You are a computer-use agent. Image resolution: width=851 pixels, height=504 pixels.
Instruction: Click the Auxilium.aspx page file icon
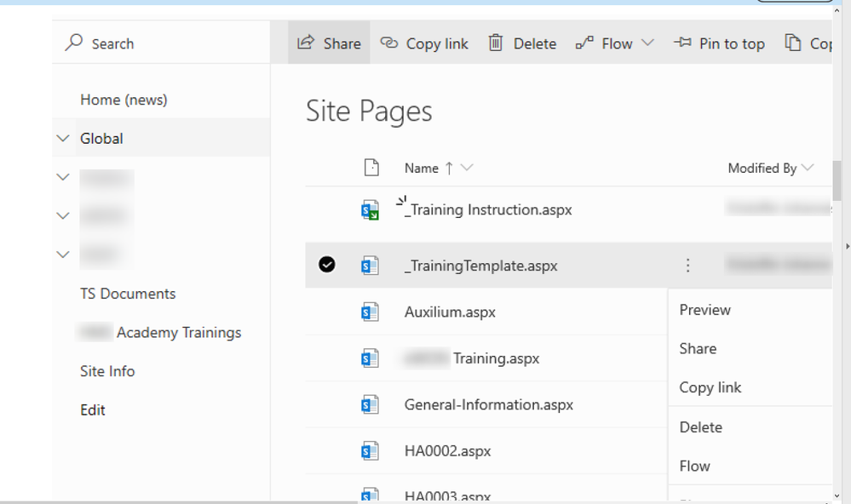(x=369, y=312)
